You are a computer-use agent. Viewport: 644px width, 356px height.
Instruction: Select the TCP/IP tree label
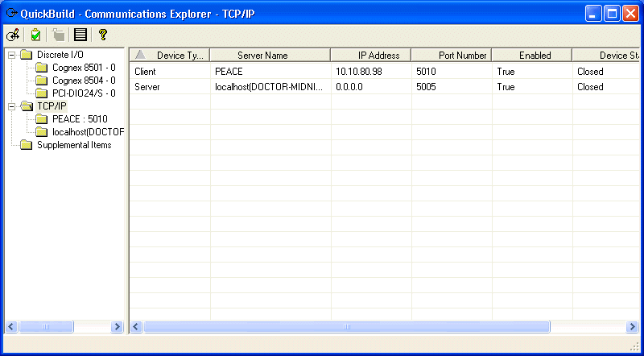52,106
